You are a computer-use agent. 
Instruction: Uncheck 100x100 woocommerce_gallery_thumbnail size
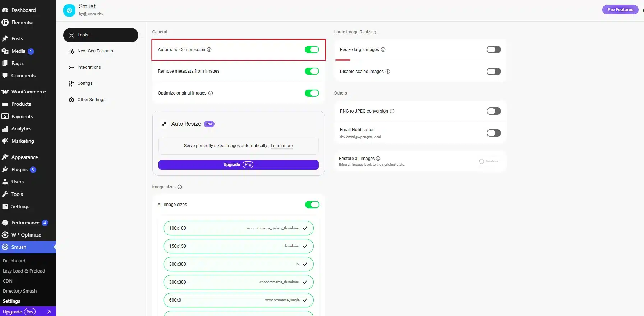coord(238,228)
